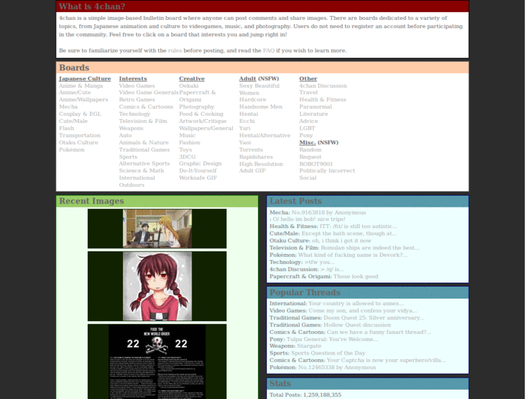Go to the Do-It-Yourself board
This screenshot has width=532, height=399.
point(198,171)
